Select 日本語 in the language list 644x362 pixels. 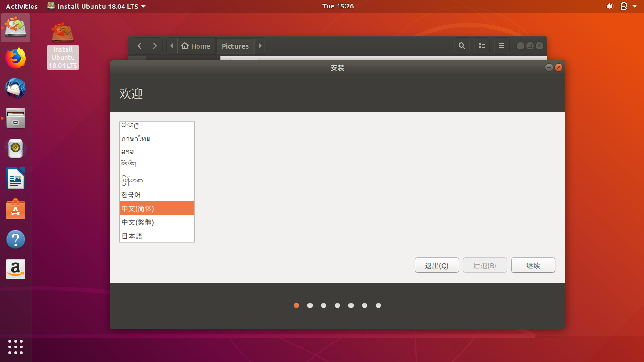[x=157, y=236]
